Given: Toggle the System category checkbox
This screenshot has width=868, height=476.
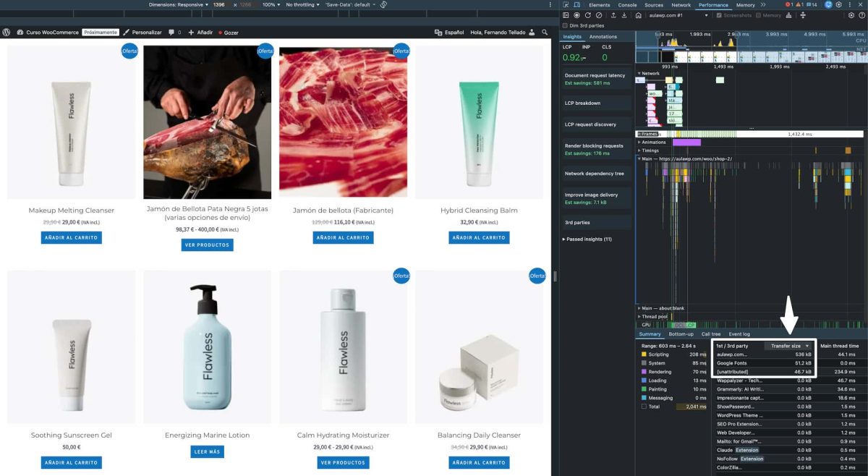Looking at the screenshot, I should coord(644,363).
